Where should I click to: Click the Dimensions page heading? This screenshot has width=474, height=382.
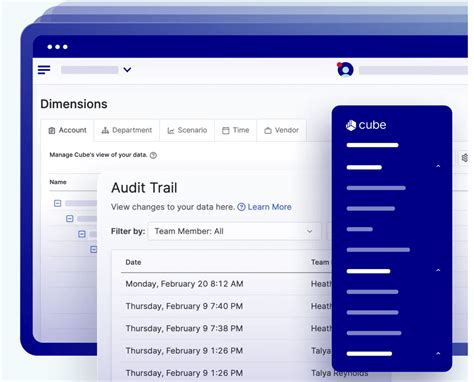[x=74, y=104]
